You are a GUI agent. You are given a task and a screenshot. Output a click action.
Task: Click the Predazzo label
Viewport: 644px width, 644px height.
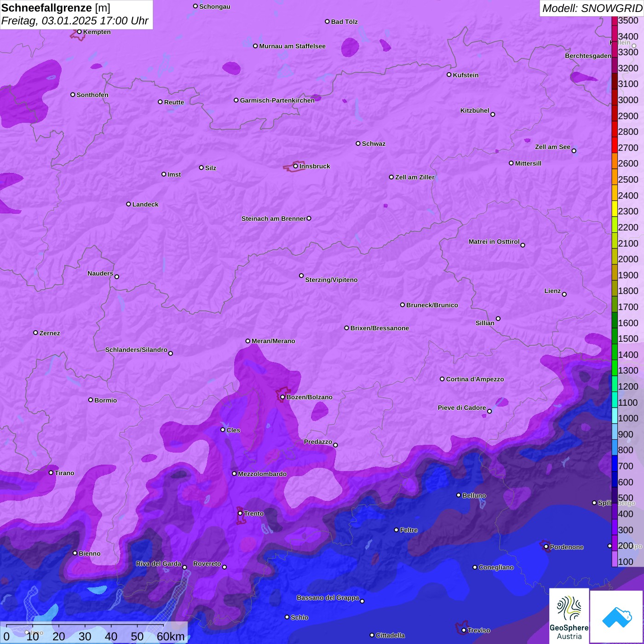click(x=318, y=442)
